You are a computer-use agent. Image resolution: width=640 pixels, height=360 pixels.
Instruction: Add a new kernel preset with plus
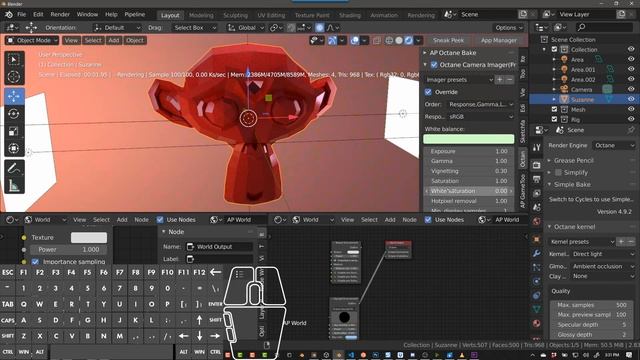point(621,242)
